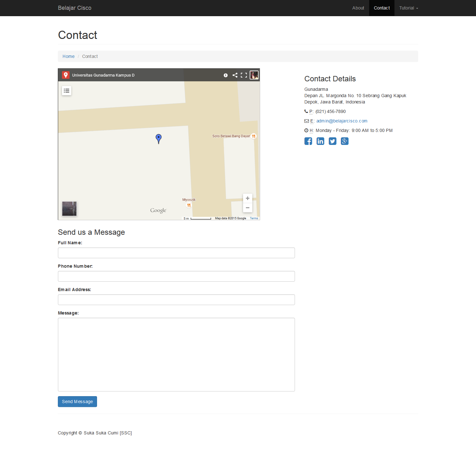
Task: Click the map owner profile avatar
Action: point(254,75)
